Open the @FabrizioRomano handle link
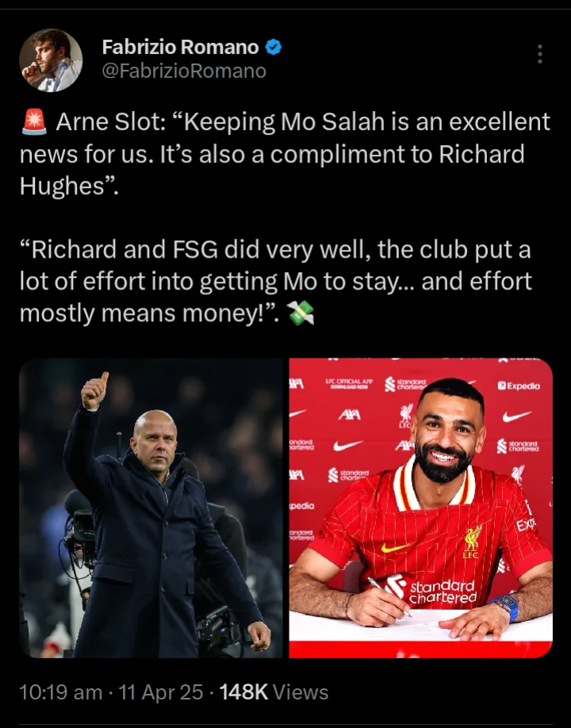The height and width of the screenshot is (728, 571). click(x=184, y=71)
